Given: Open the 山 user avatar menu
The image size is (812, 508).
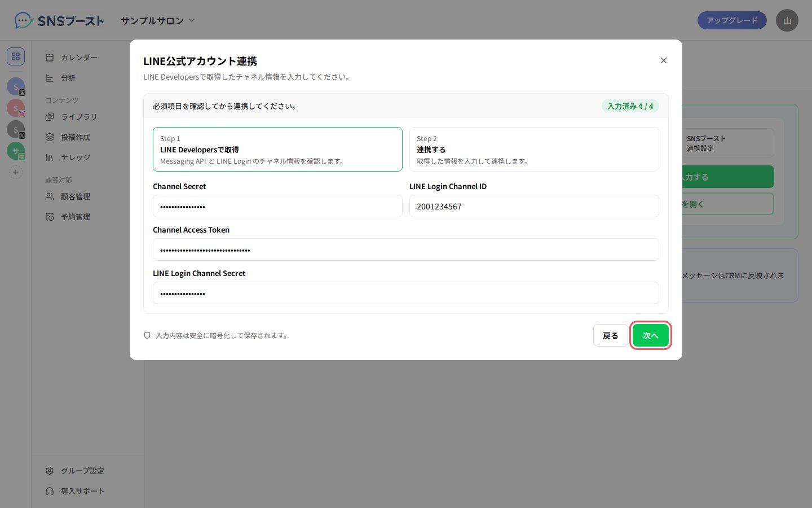Looking at the screenshot, I should (x=787, y=21).
